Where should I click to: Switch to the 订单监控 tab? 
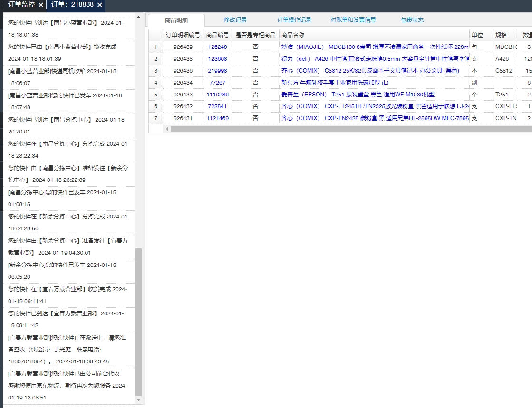click(21, 5)
